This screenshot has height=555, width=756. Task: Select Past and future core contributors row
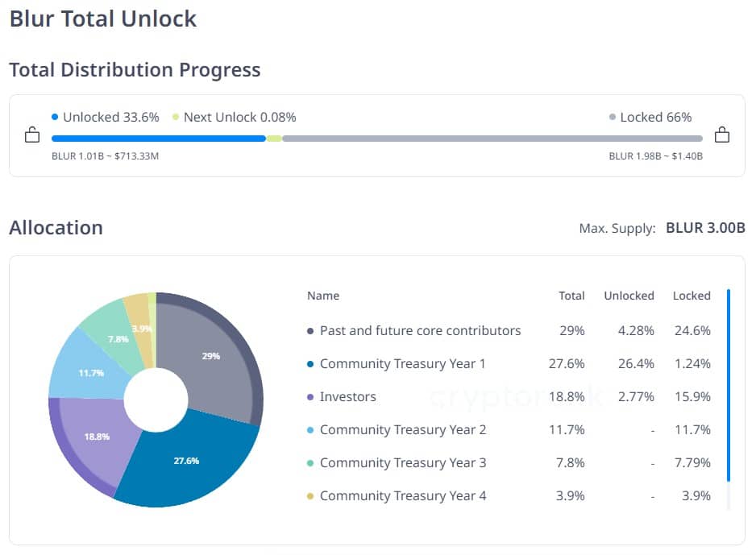coord(420,331)
